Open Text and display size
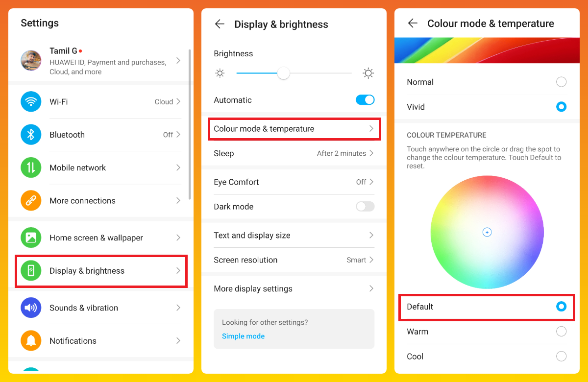The image size is (588, 382). click(294, 236)
